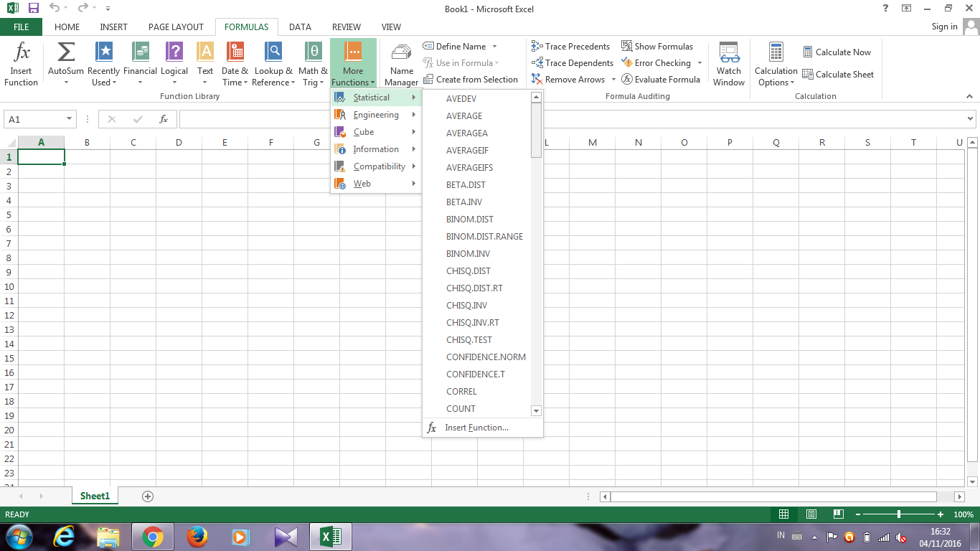Open the Text functions icon
The height and width of the screenshot is (551, 980).
tap(205, 52)
